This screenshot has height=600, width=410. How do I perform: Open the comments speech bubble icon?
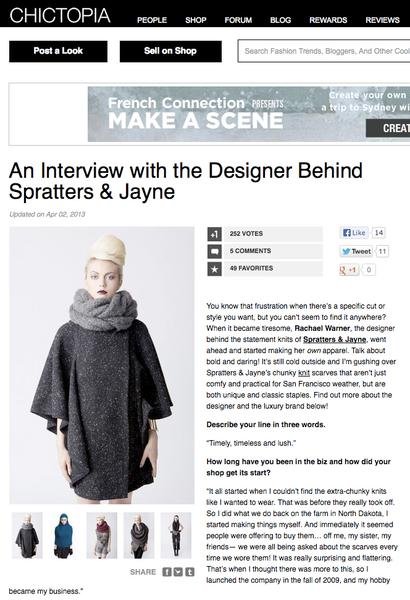pyautogui.click(x=214, y=251)
